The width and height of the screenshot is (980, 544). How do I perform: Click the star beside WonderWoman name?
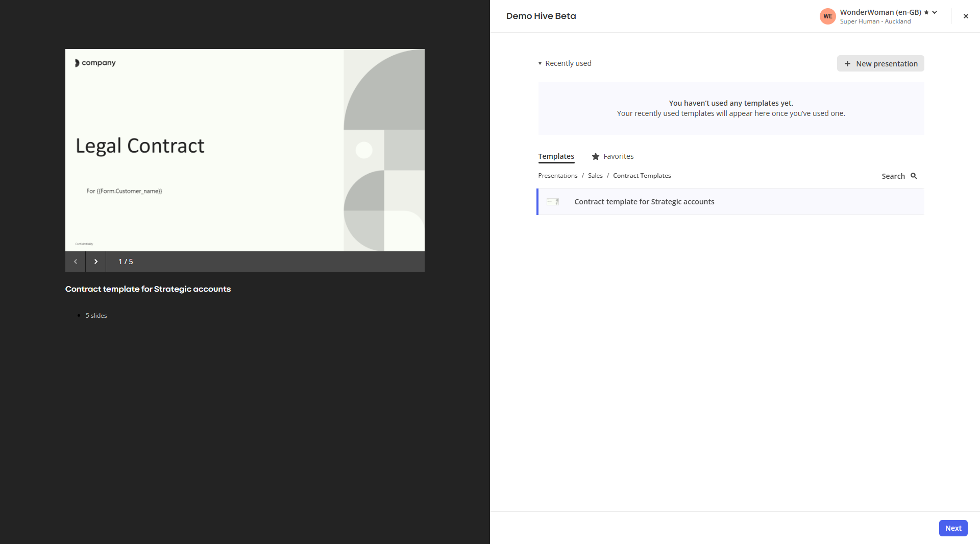(926, 12)
